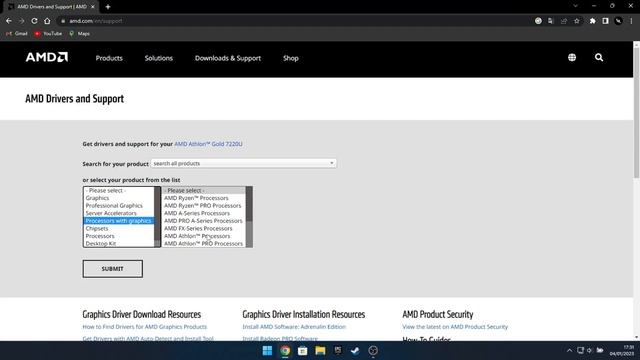Image resolution: width=640 pixels, height=360 pixels.
Task: Show hidden system tray icons chevron
Action: [x=569, y=351]
